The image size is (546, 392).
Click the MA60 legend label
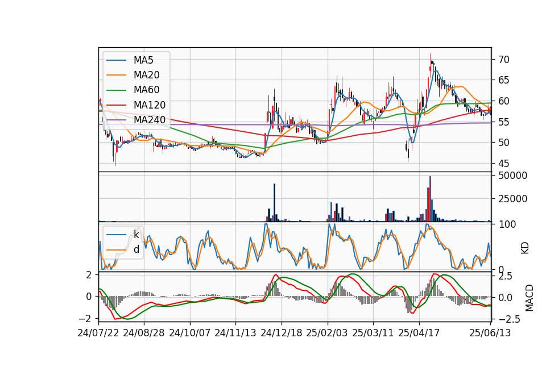(146, 90)
